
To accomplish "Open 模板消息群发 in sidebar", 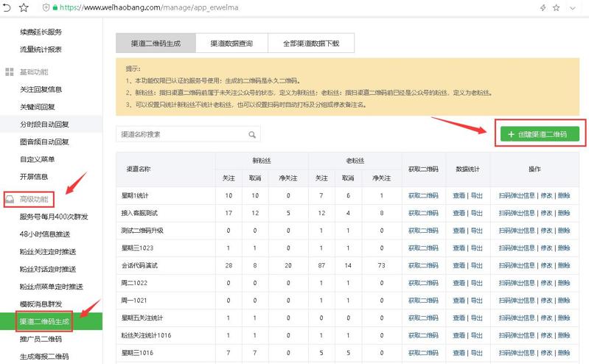I will [41, 304].
